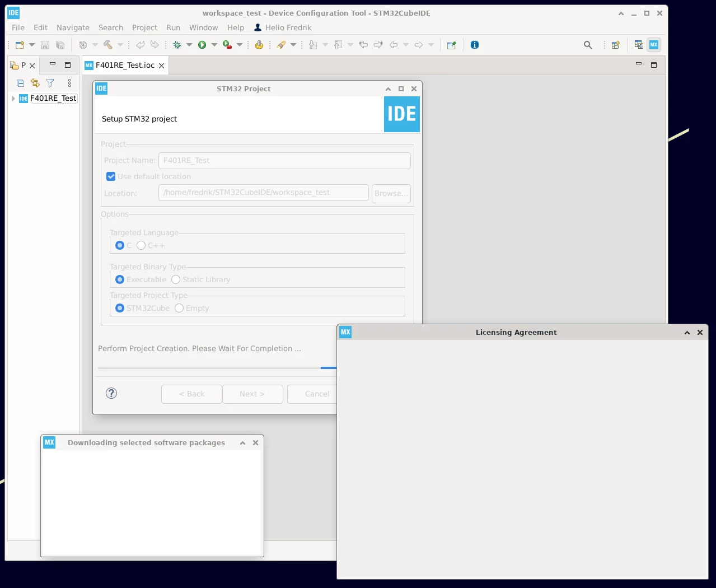Click the green Run button in toolbar
The height and width of the screenshot is (588, 716).
(202, 45)
